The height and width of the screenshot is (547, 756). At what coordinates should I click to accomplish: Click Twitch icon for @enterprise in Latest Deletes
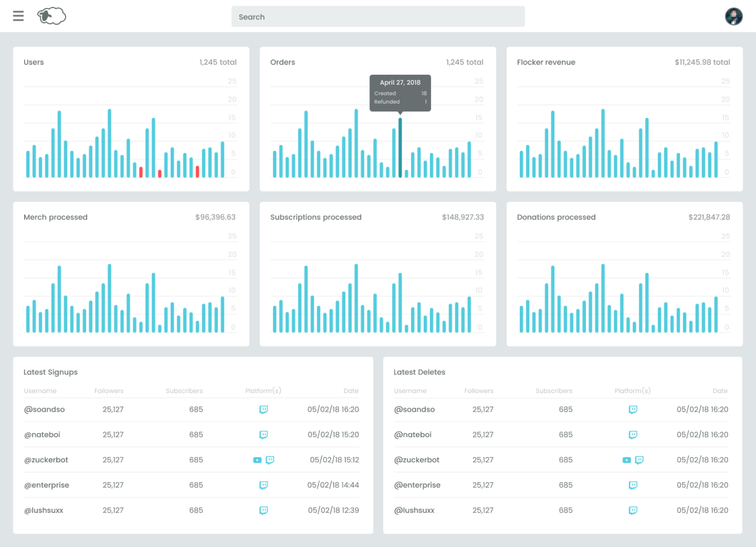(x=633, y=485)
